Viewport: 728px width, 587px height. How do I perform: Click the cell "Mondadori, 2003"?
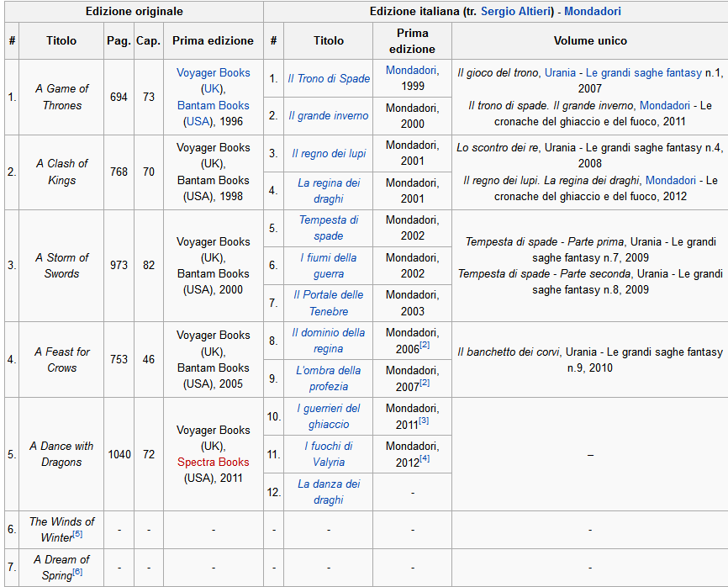click(412, 303)
